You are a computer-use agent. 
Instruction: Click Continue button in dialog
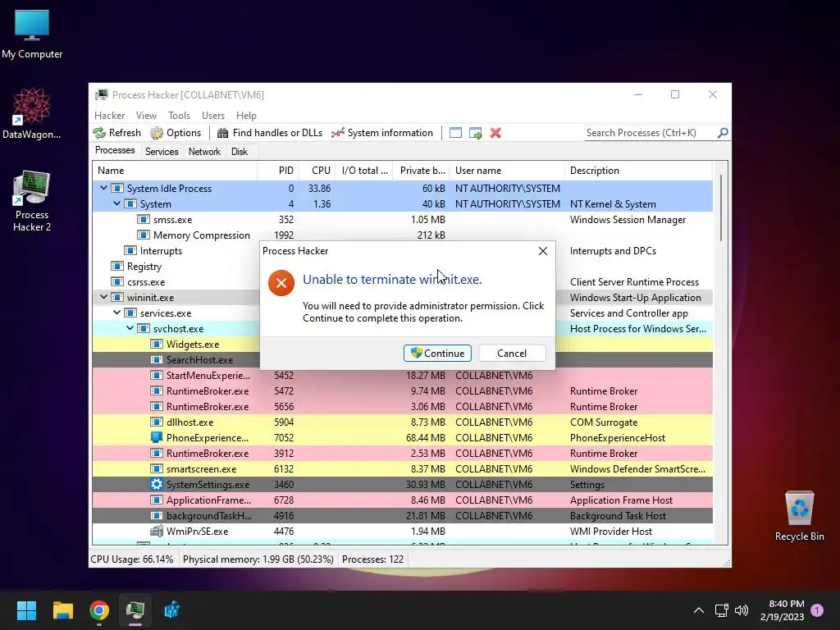438,353
